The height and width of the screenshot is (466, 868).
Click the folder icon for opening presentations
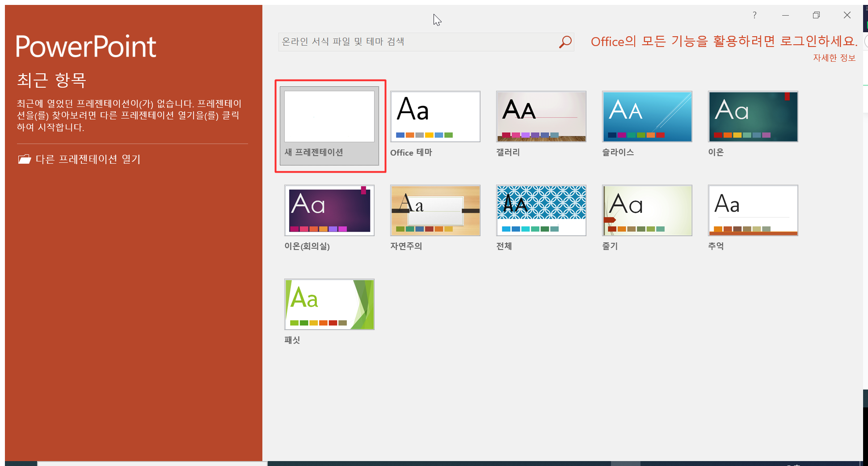pyautogui.click(x=25, y=159)
